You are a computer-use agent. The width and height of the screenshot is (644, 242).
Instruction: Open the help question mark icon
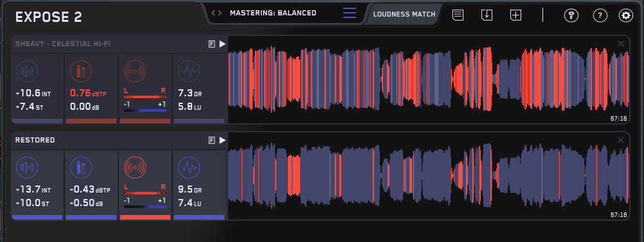click(x=600, y=15)
